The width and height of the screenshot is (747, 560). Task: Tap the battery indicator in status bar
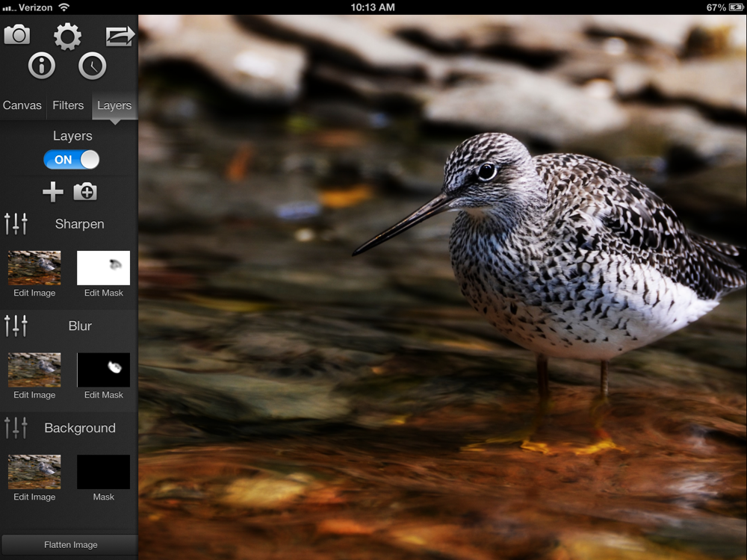(x=736, y=7)
